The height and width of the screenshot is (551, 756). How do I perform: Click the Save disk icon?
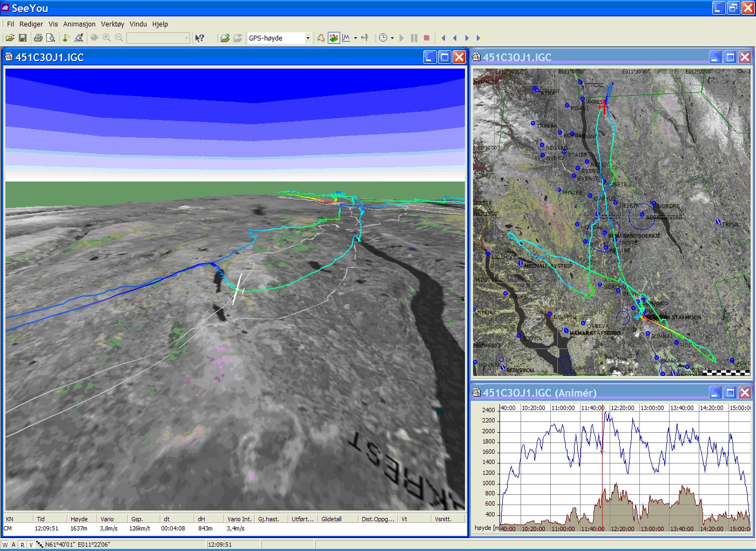pyautogui.click(x=23, y=38)
